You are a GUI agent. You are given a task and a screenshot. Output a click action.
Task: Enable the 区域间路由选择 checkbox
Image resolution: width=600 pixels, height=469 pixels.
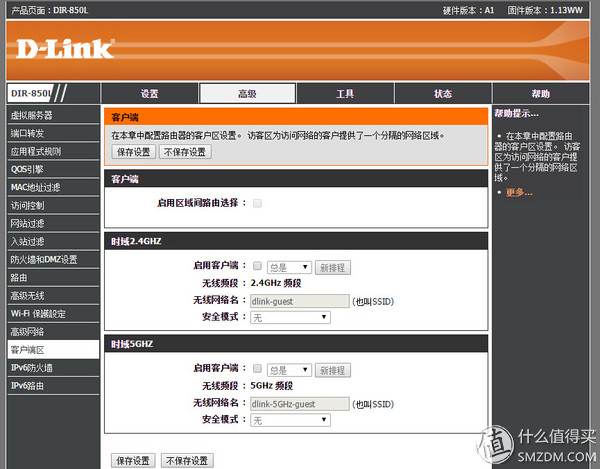tap(257, 203)
